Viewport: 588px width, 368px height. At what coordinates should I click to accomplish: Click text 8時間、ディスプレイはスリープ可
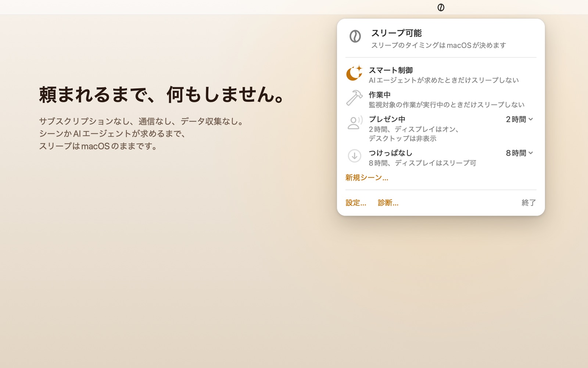pyautogui.click(x=423, y=163)
